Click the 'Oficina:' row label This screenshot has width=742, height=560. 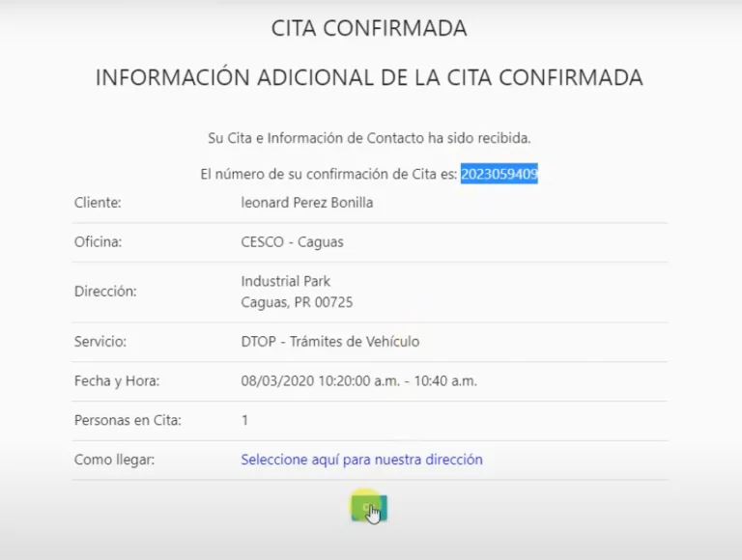98,242
